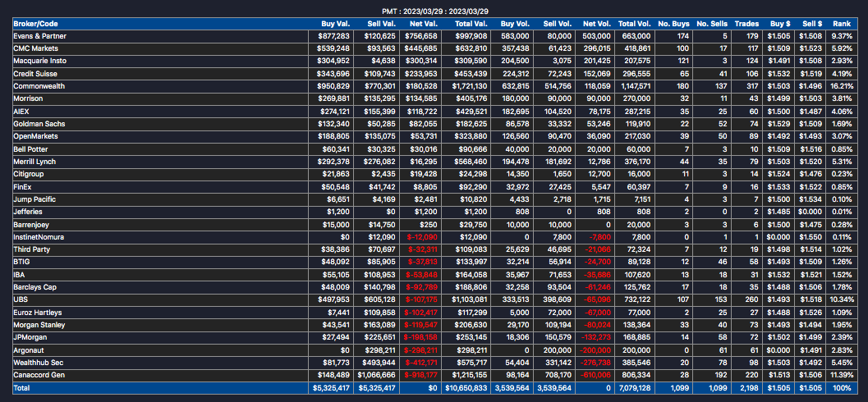Viewport: 868px width, 402px height.
Task: Click the Sell $ column header
Action: click(812, 24)
